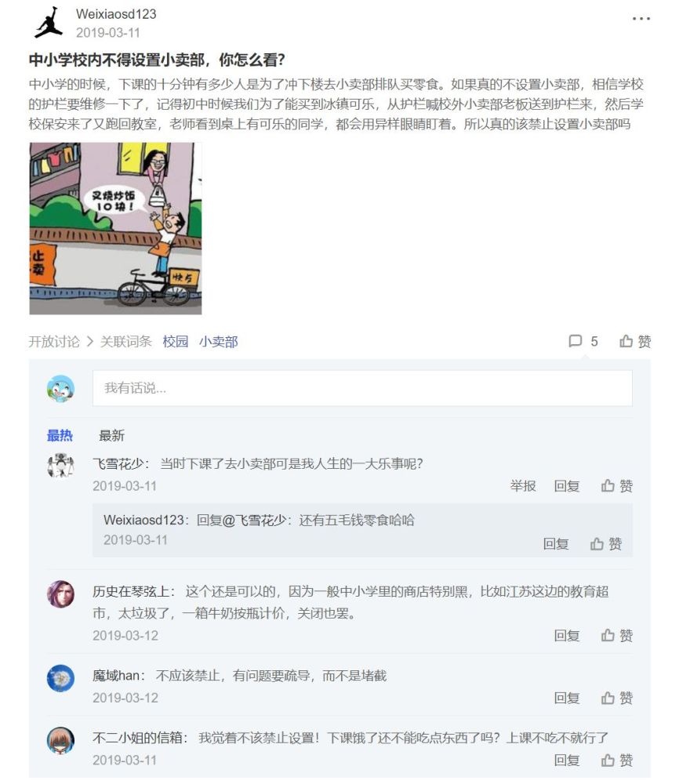Switch to the 最新 sorting tab

point(111,435)
